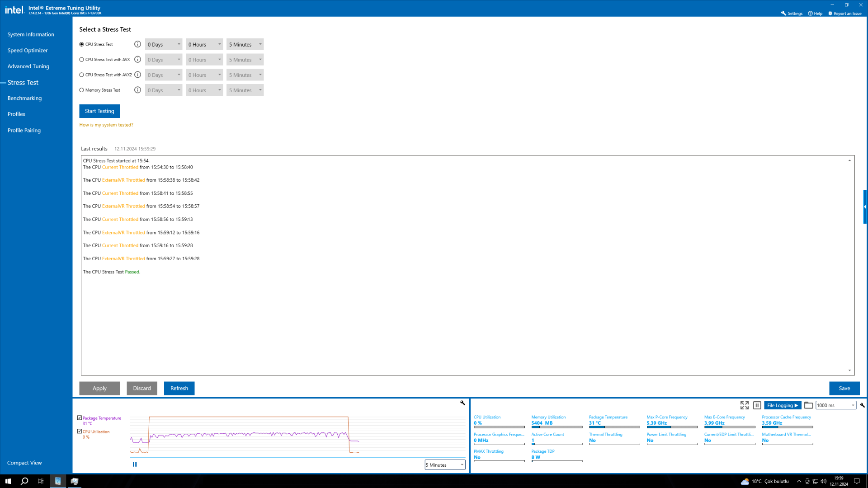The height and width of the screenshot is (488, 868).
Task: Open monitor settings wrench at far right
Action: click(x=862, y=405)
